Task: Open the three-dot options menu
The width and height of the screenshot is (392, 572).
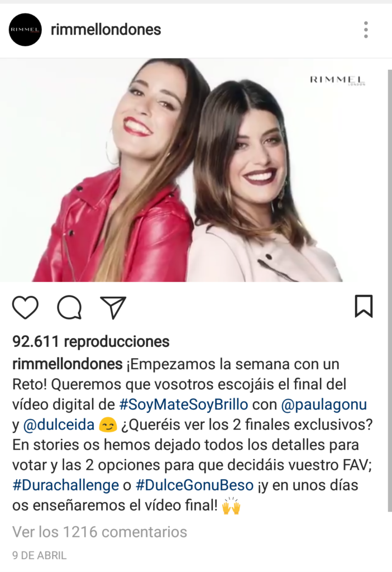Action: 366,30
